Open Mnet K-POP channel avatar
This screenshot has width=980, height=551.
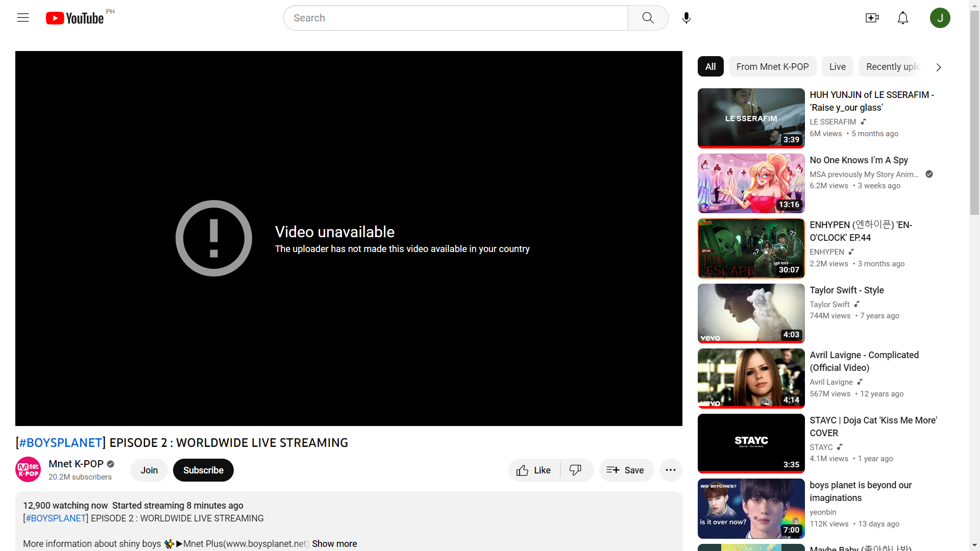click(28, 469)
